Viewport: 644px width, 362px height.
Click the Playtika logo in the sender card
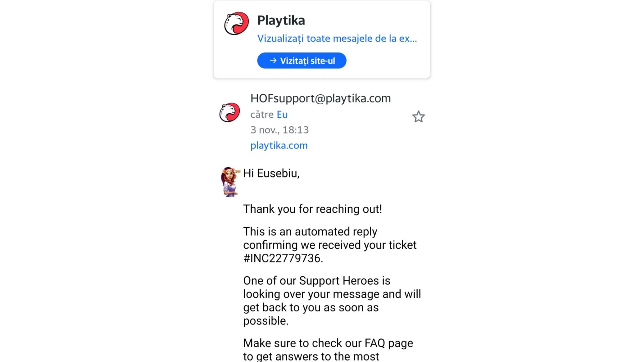point(236,24)
